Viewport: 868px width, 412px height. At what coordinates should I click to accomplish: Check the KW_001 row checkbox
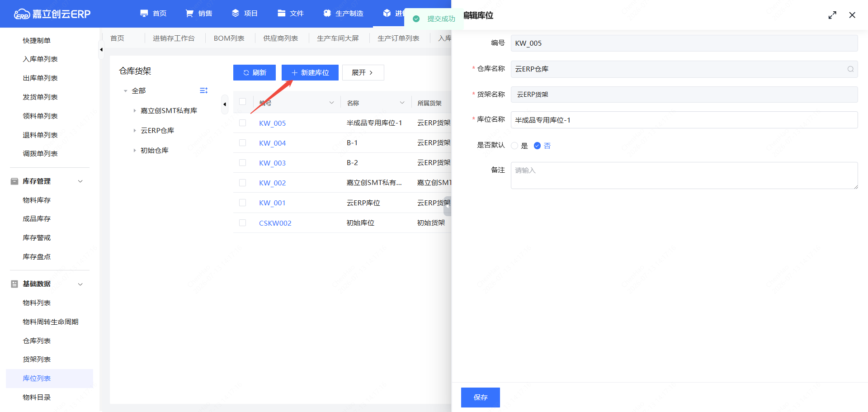tap(243, 203)
